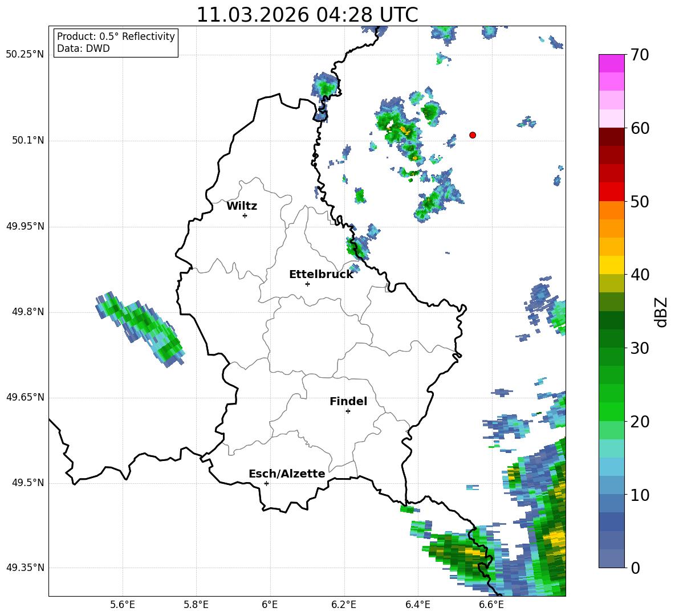
Task: Click the 6°E longitude label
Action: click(270, 605)
